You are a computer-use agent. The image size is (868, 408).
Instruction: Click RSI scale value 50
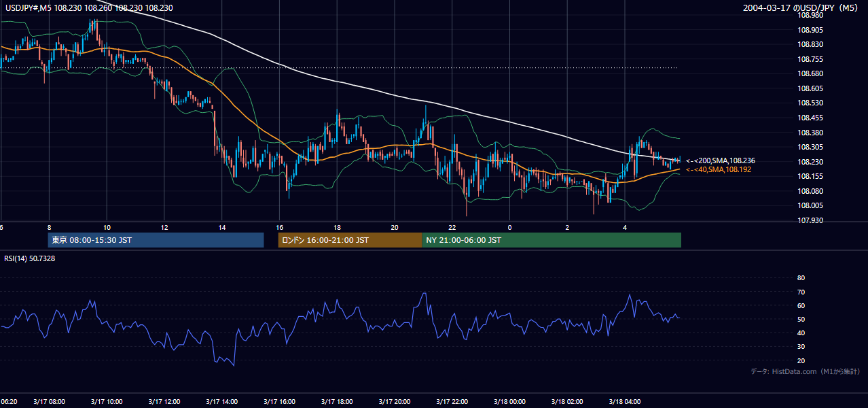(801, 319)
